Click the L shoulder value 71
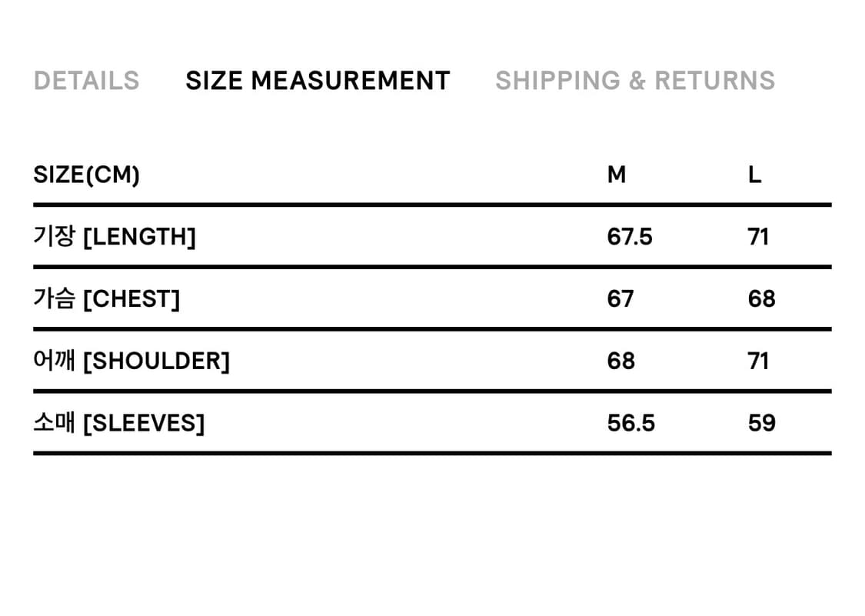The width and height of the screenshot is (865, 616). pos(758,361)
